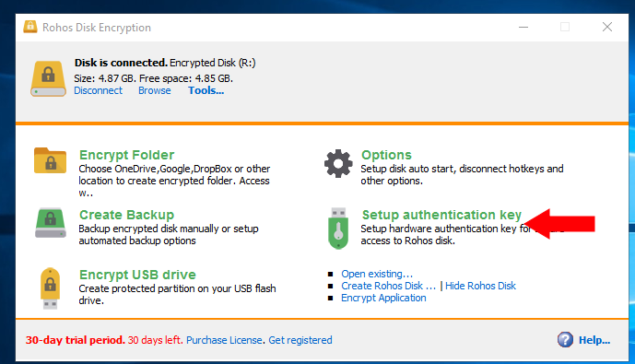Click the Open existing... link

coord(377,274)
